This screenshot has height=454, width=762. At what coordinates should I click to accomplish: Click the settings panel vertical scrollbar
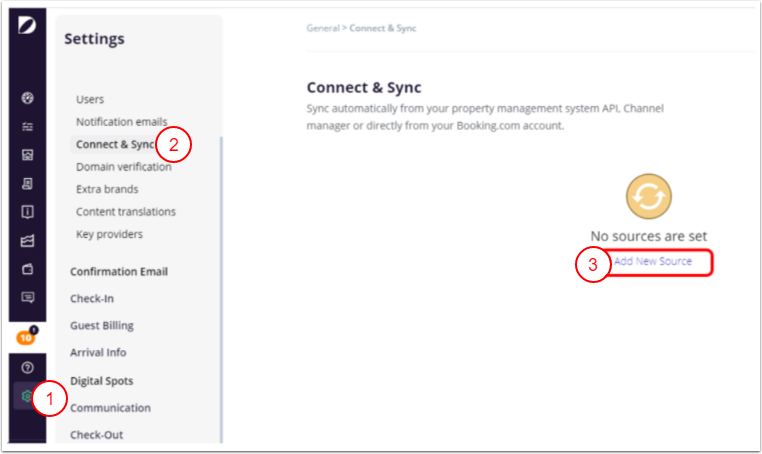pyautogui.click(x=220, y=290)
